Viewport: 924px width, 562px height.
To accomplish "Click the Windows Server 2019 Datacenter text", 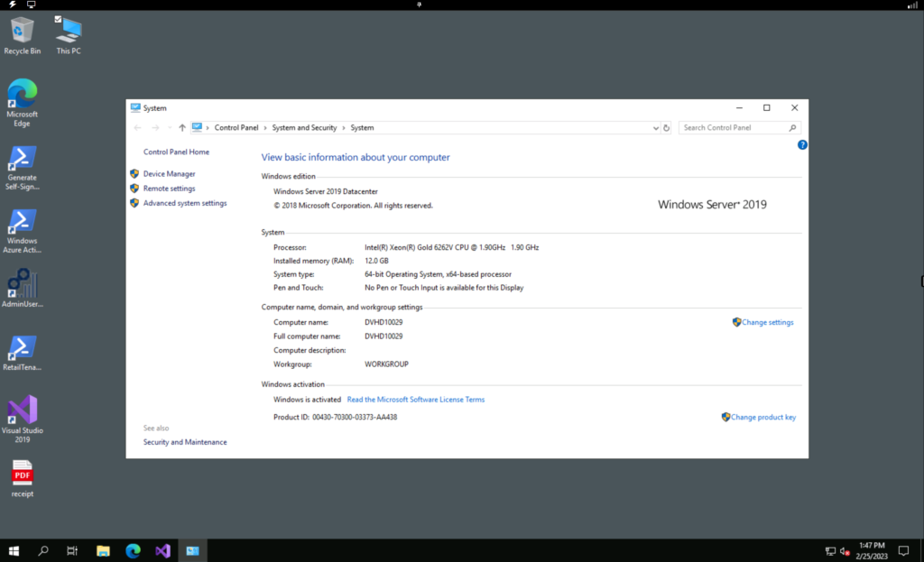I will [325, 191].
